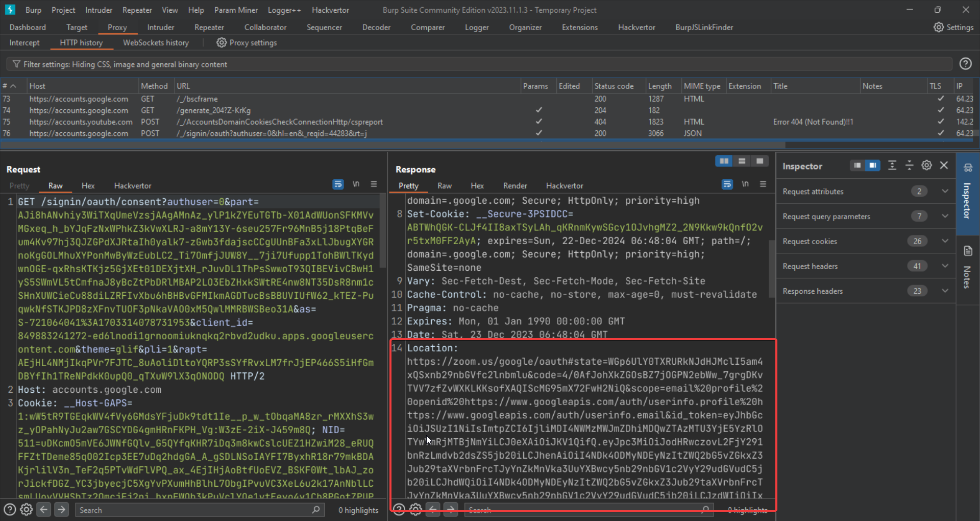
Task: Go to previous Request search match
Action: [44, 509]
